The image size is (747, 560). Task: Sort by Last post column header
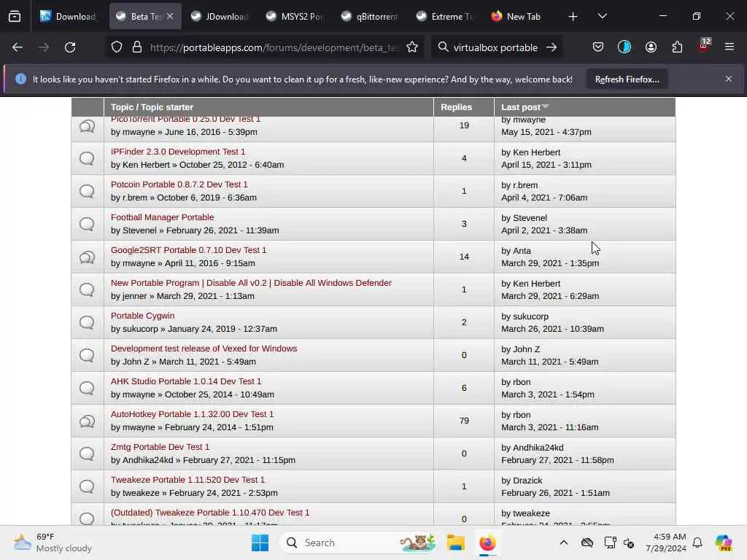[525, 107]
